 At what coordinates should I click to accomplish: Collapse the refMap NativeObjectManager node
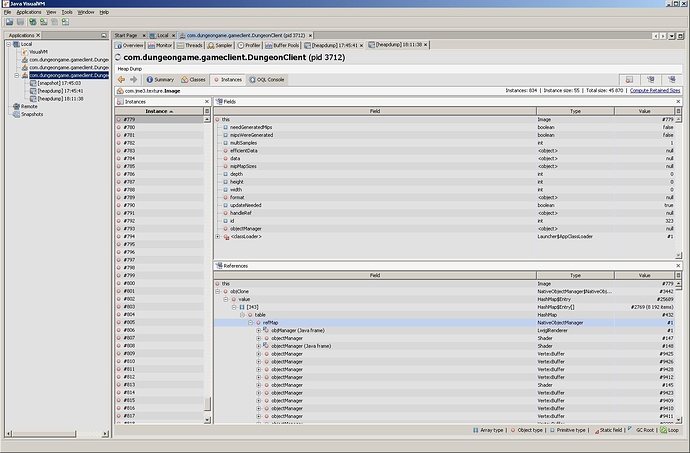[x=250, y=323]
